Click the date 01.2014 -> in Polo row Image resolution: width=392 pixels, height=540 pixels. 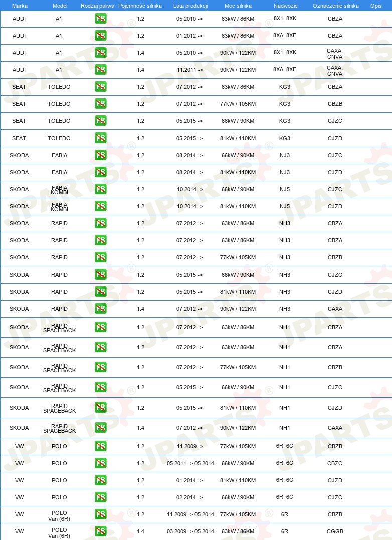point(189,480)
